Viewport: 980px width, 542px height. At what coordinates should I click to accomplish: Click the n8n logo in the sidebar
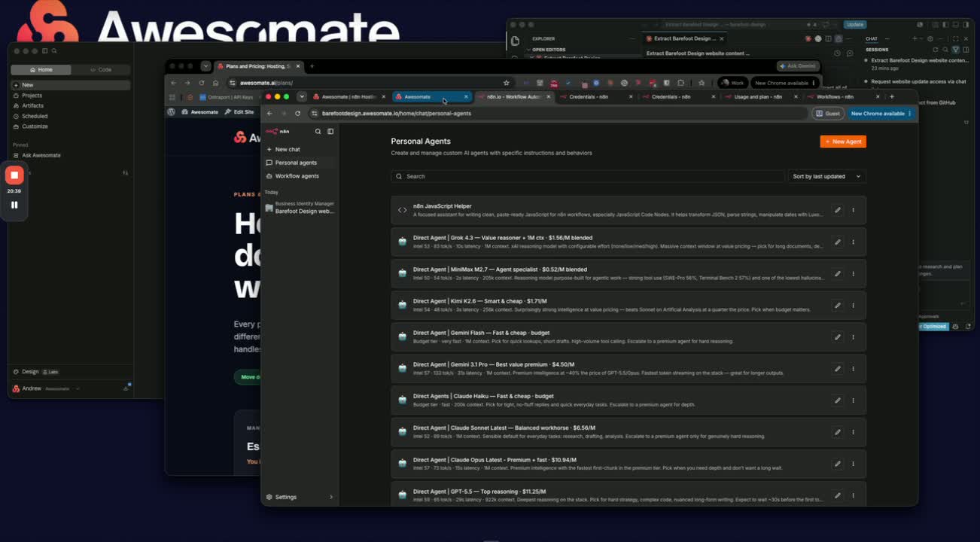pos(277,131)
